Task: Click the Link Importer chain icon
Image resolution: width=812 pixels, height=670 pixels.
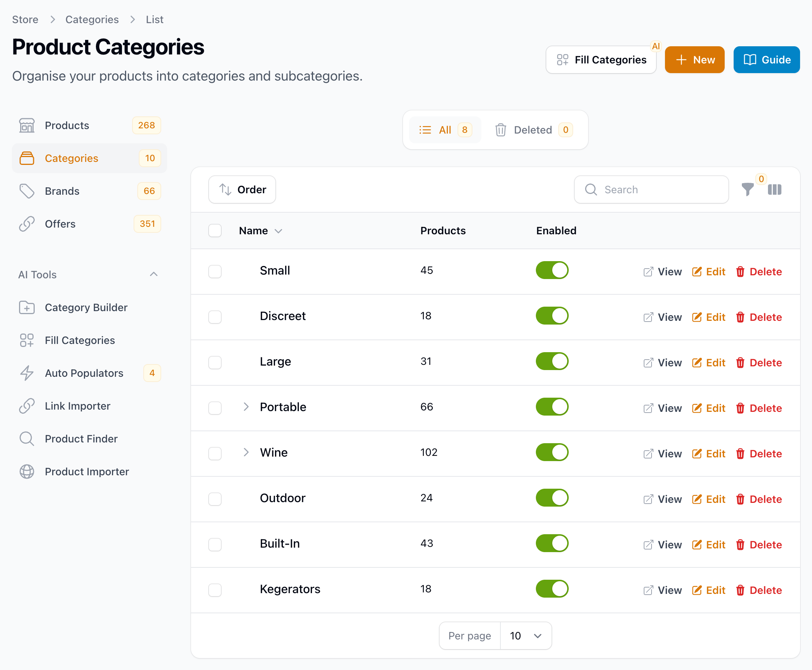Action: [x=26, y=406]
